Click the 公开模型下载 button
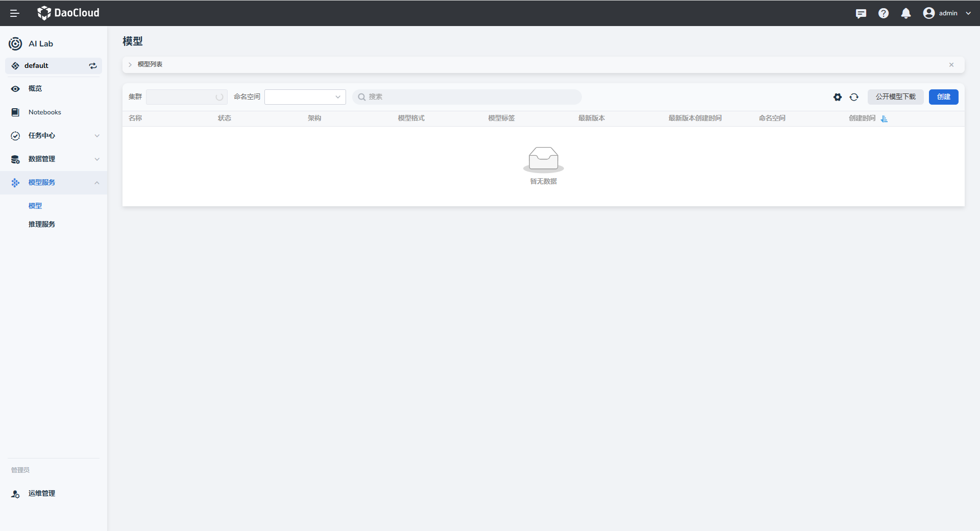Viewport: 980px width, 531px height. 895,97
